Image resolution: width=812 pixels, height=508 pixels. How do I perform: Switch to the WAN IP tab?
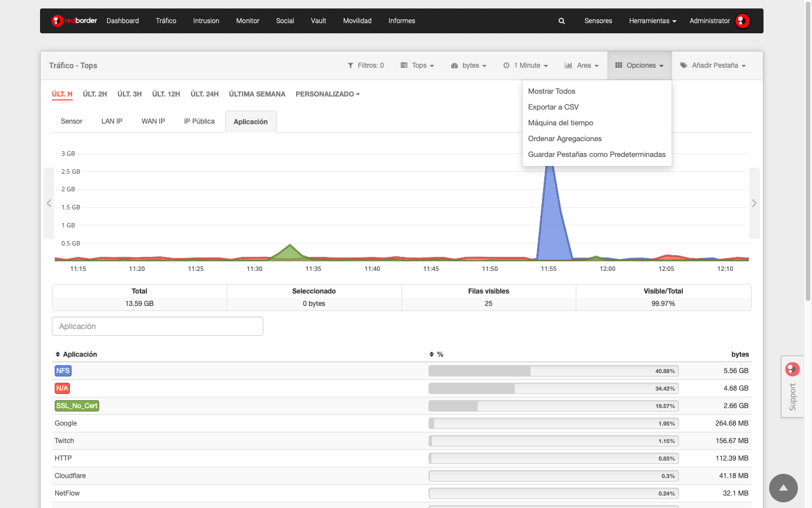tap(153, 121)
